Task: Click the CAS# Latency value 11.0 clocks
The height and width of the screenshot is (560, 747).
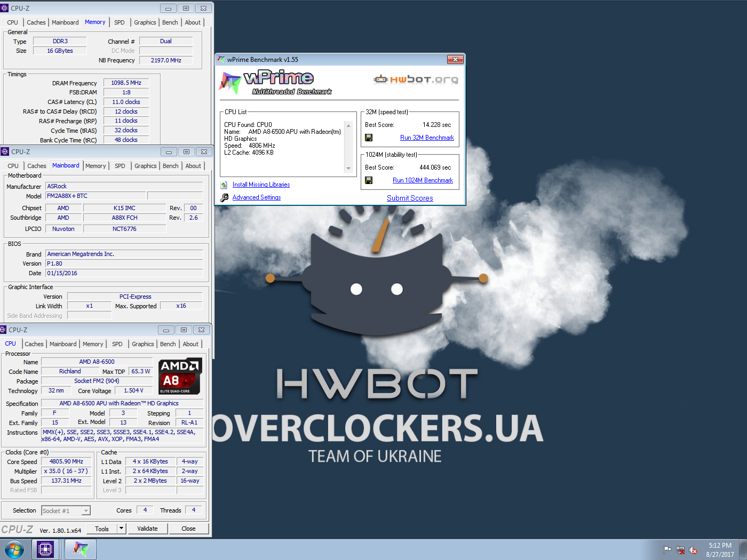Action: [126, 102]
